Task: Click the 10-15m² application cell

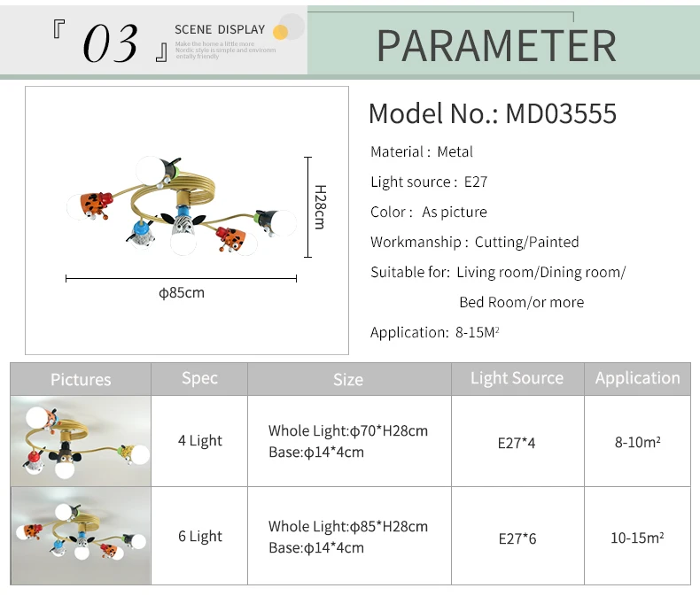Action: click(x=637, y=536)
